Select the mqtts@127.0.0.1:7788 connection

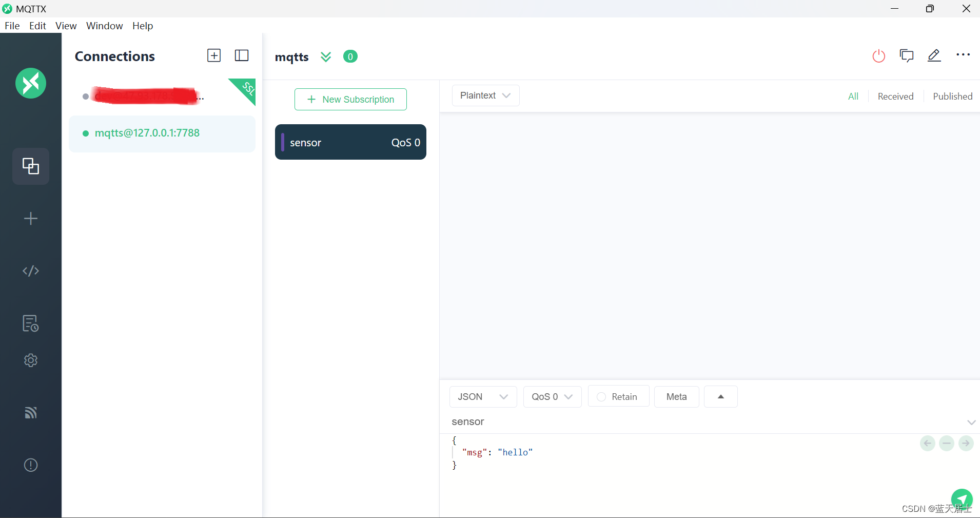[162, 133]
